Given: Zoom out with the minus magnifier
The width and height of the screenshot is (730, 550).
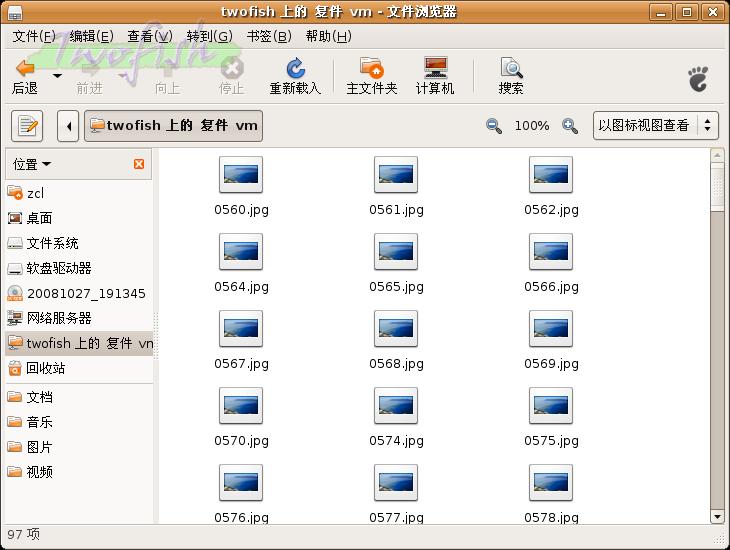Looking at the screenshot, I should tap(493, 126).
